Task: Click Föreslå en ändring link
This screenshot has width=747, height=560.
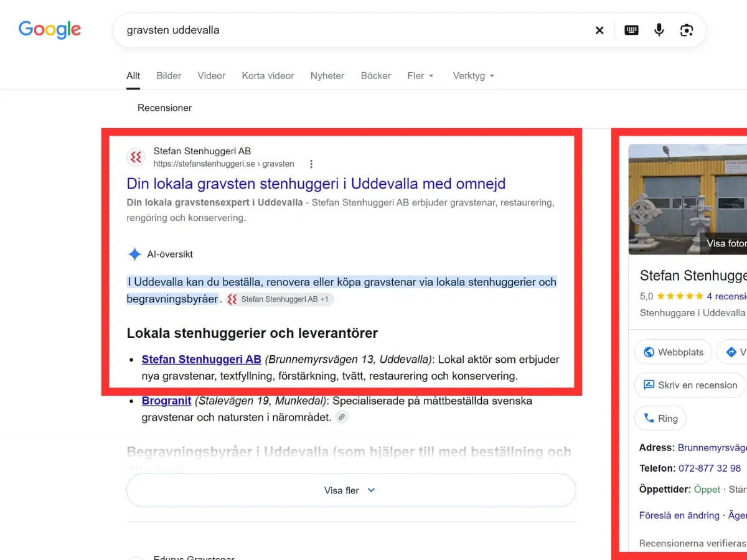Action: point(679,515)
